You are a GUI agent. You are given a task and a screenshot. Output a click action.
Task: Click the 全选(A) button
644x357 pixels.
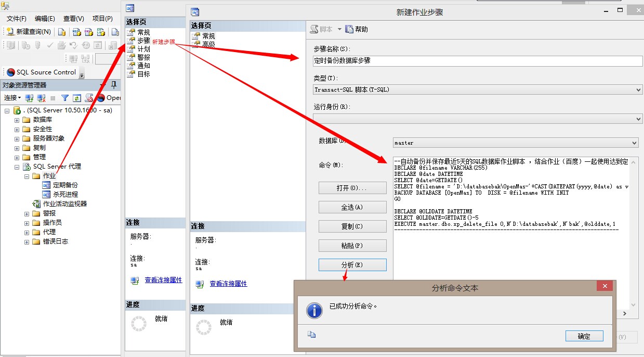pos(352,207)
